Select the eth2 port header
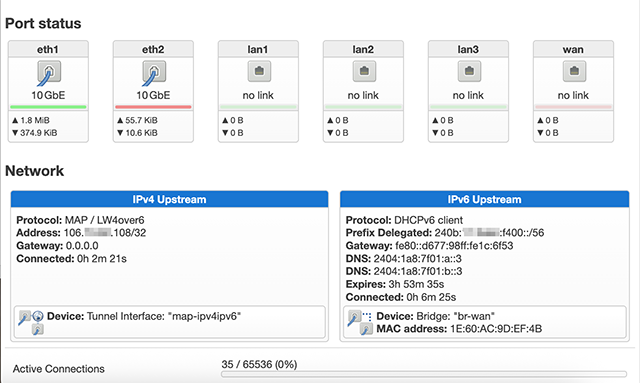The width and height of the screenshot is (640, 383). click(153, 49)
